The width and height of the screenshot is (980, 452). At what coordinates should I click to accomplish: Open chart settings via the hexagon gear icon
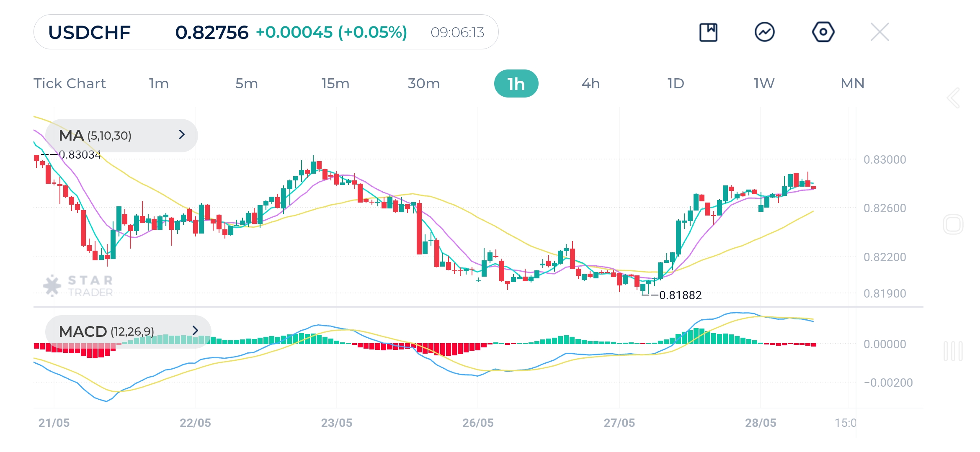[822, 31]
